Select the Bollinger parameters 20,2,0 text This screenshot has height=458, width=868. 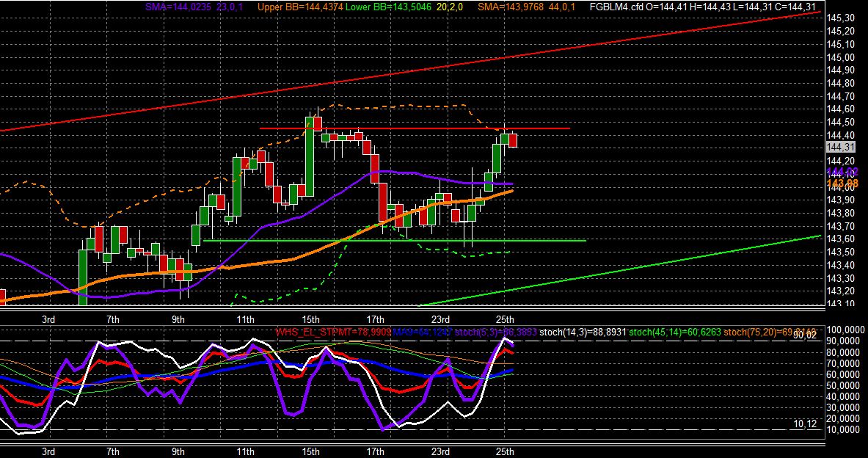pyautogui.click(x=449, y=7)
